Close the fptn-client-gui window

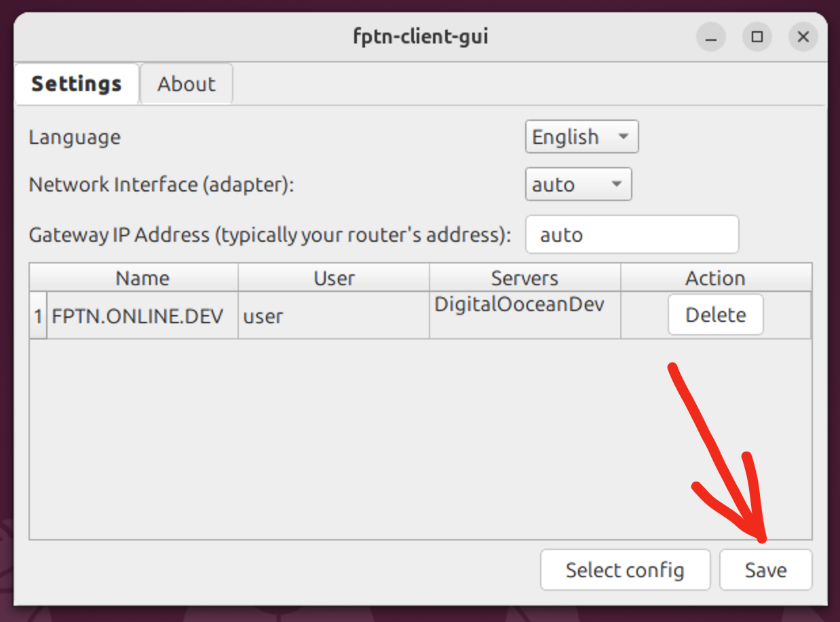(803, 37)
